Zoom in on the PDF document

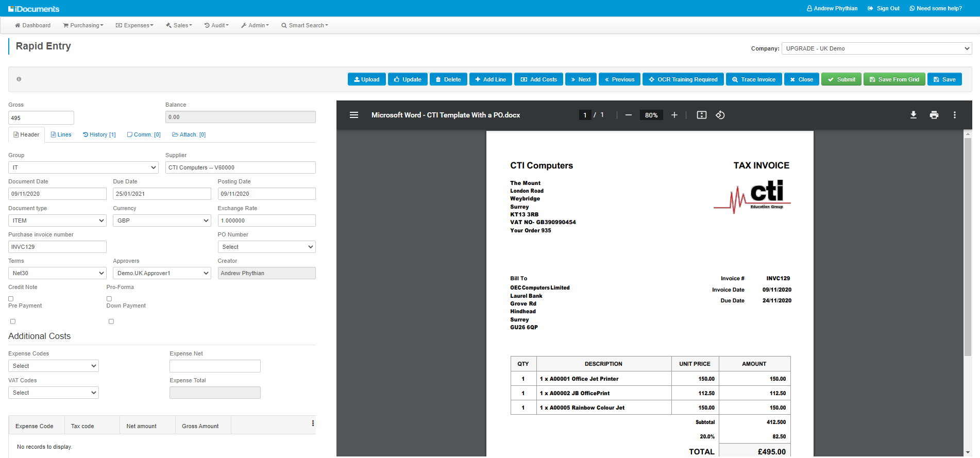point(674,115)
